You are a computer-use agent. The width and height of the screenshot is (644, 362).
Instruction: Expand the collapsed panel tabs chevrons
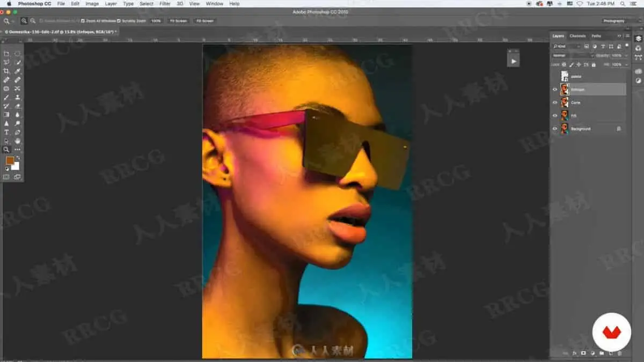tap(619, 36)
